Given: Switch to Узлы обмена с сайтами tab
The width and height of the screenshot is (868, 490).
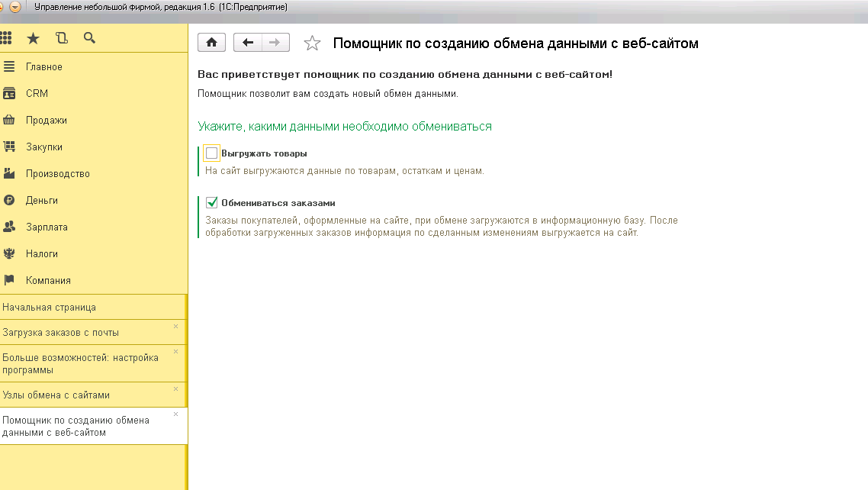Looking at the screenshot, I should pos(56,395).
